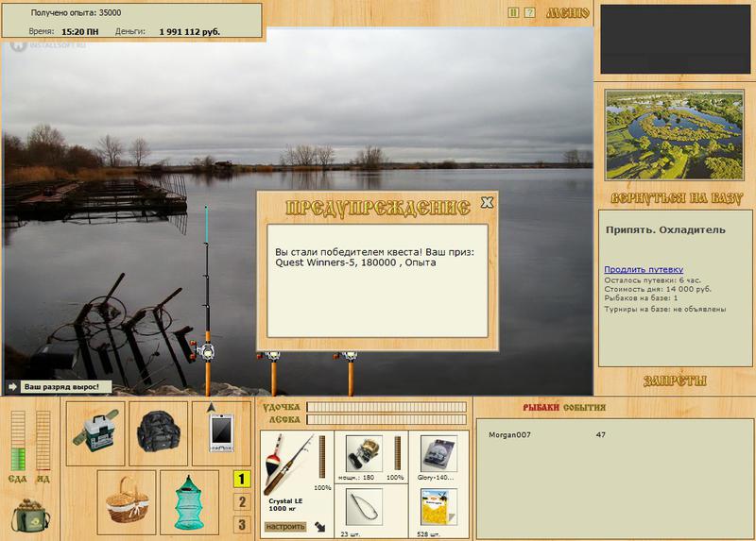Click the quest prize message text
This screenshot has width=756, height=541.
coord(374,257)
